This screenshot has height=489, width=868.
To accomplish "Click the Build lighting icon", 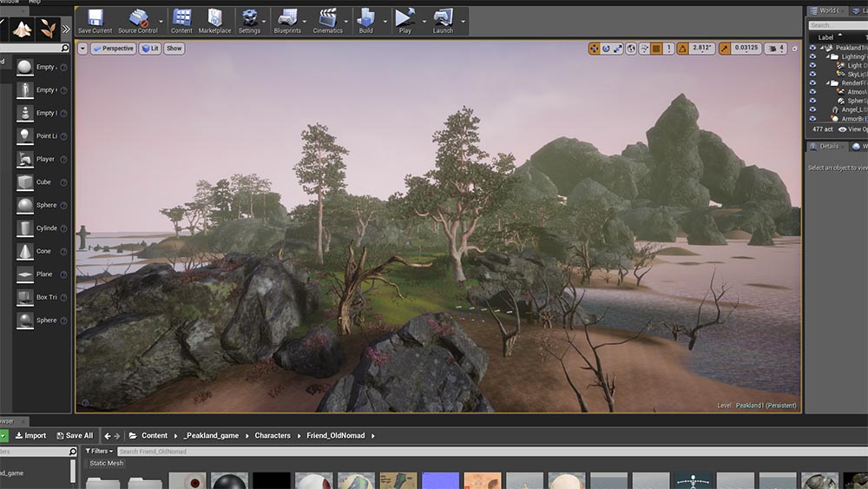I will click(365, 21).
